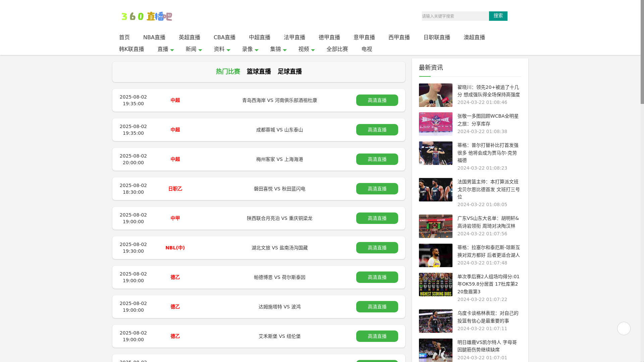
Task: Open 中超直播 in the navigation
Action: tap(260, 37)
